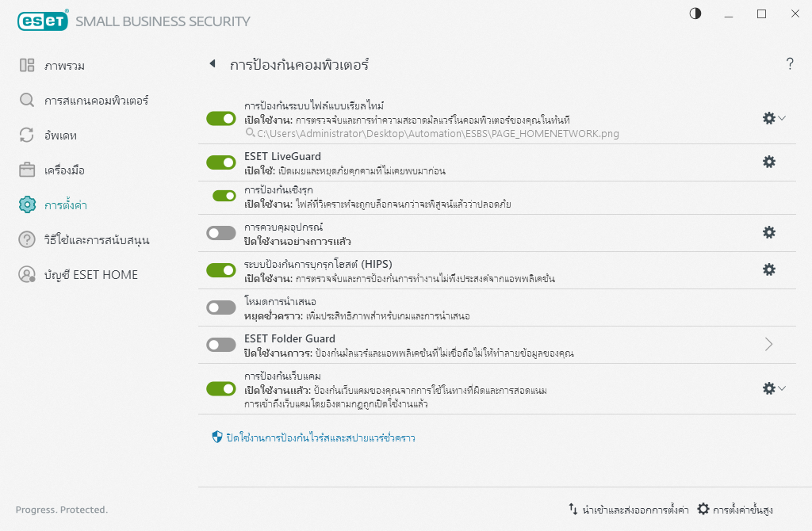Enable the โหมดการนำเสนอ presentation mode toggle
812x531 pixels.
click(221, 307)
